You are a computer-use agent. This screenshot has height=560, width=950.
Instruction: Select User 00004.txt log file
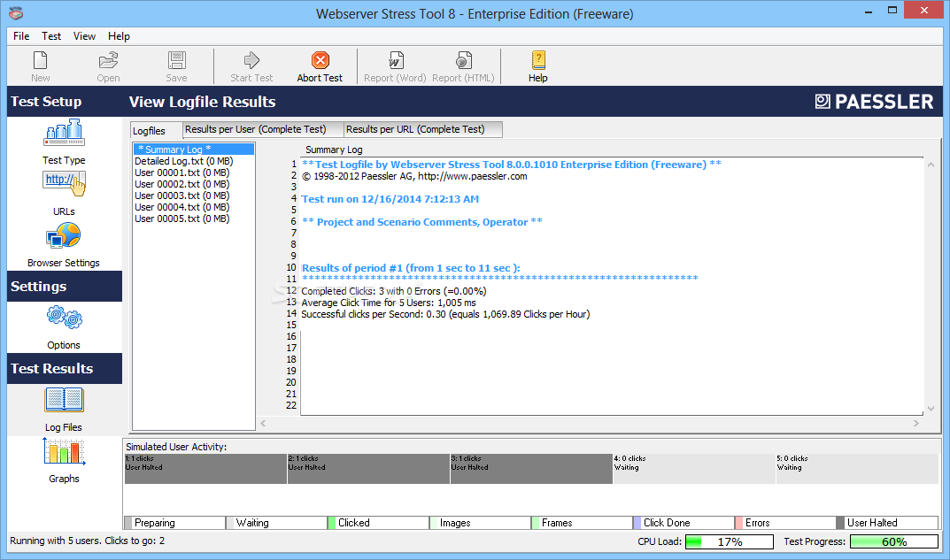182,207
